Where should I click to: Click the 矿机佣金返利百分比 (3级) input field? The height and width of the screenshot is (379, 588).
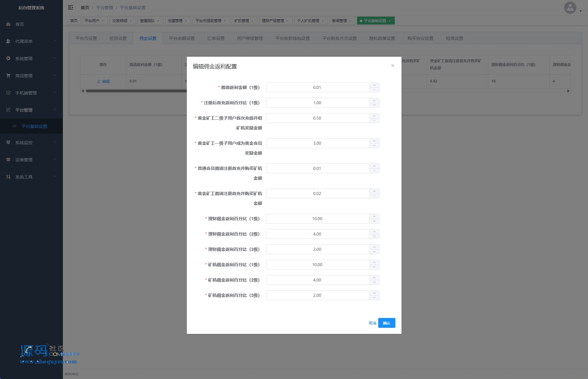pyautogui.click(x=317, y=295)
